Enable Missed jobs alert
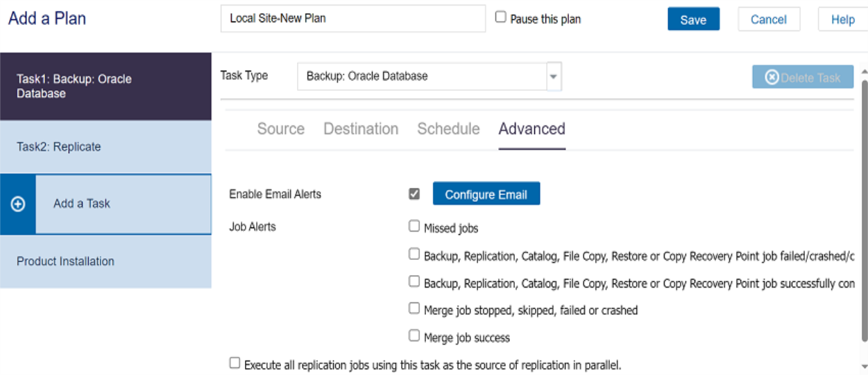Screen dimensions: 868x375 coord(414,226)
